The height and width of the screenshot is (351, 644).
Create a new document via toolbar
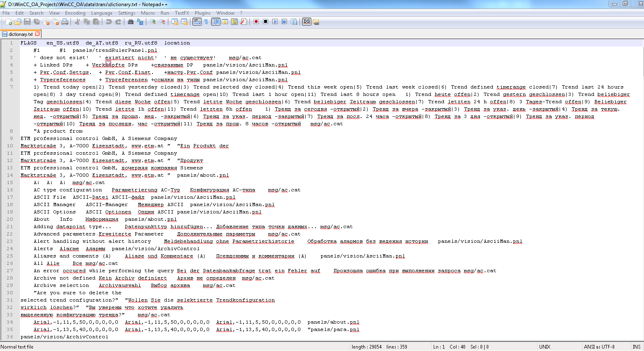(9, 22)
